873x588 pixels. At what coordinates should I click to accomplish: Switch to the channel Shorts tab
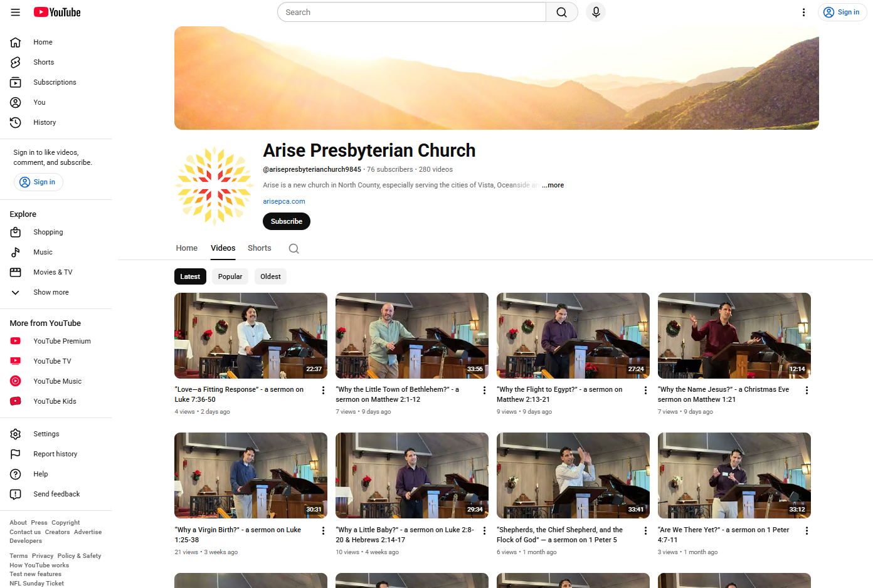[260, 248]
